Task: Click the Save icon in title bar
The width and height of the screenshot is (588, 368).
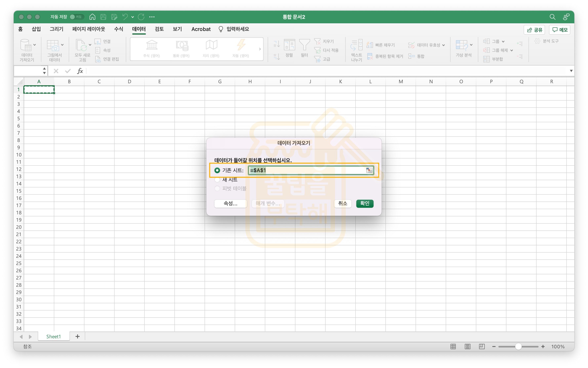Action: coord(103,17)
